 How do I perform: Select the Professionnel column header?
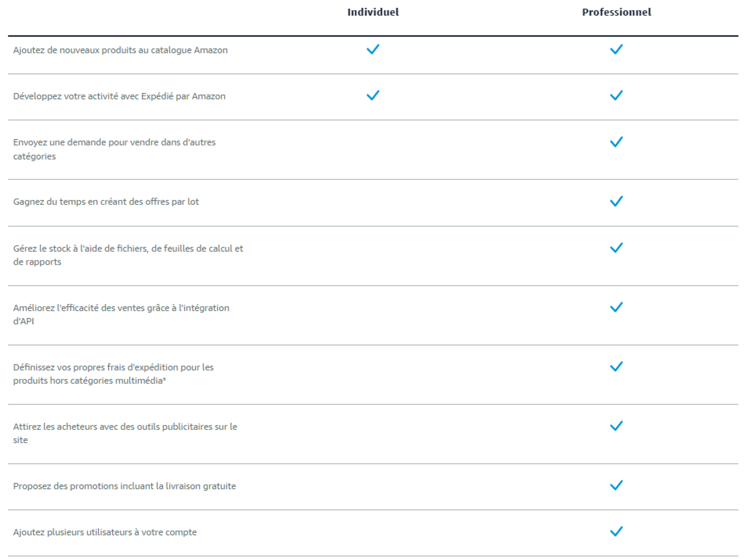click(x=616, y=12)
